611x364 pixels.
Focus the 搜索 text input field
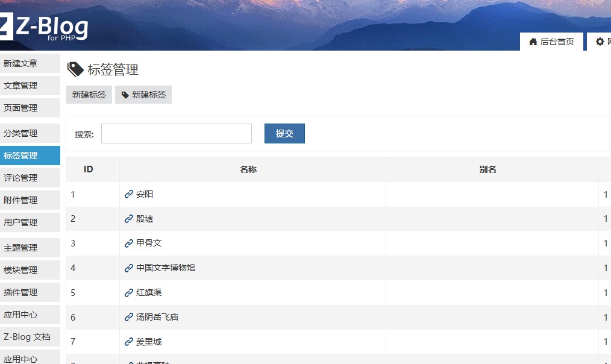point(177,133)
